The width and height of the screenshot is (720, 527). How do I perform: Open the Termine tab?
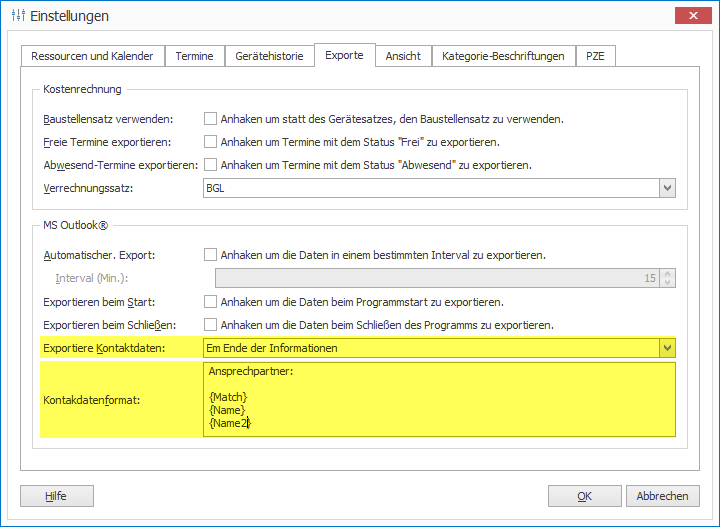(x=195, y=56)
